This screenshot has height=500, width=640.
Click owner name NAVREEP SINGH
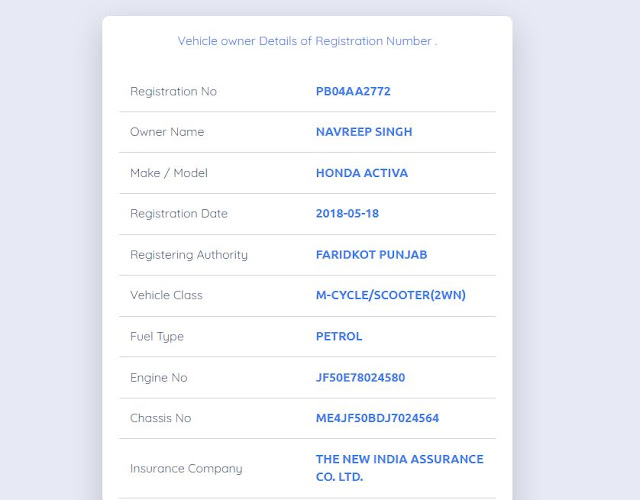click(364, 132)
